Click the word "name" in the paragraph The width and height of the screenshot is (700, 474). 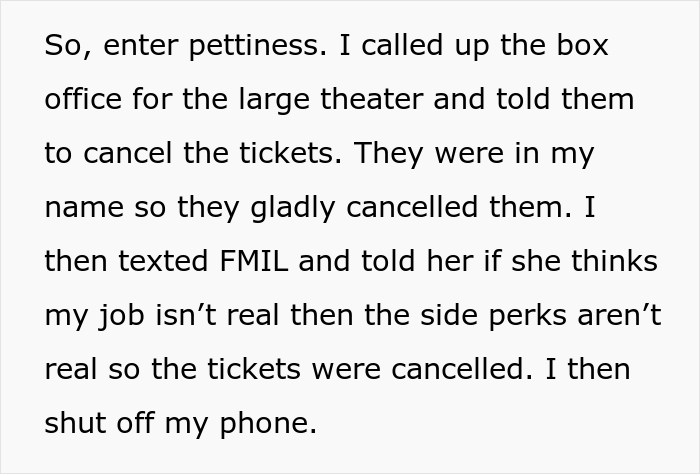coord(81,209)
